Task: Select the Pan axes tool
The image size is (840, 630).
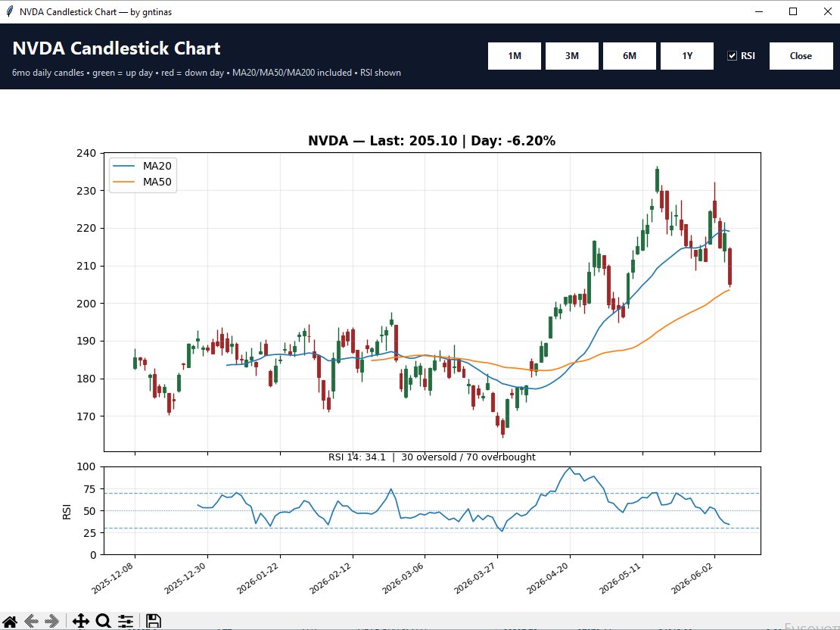Action: coord(80,621)
